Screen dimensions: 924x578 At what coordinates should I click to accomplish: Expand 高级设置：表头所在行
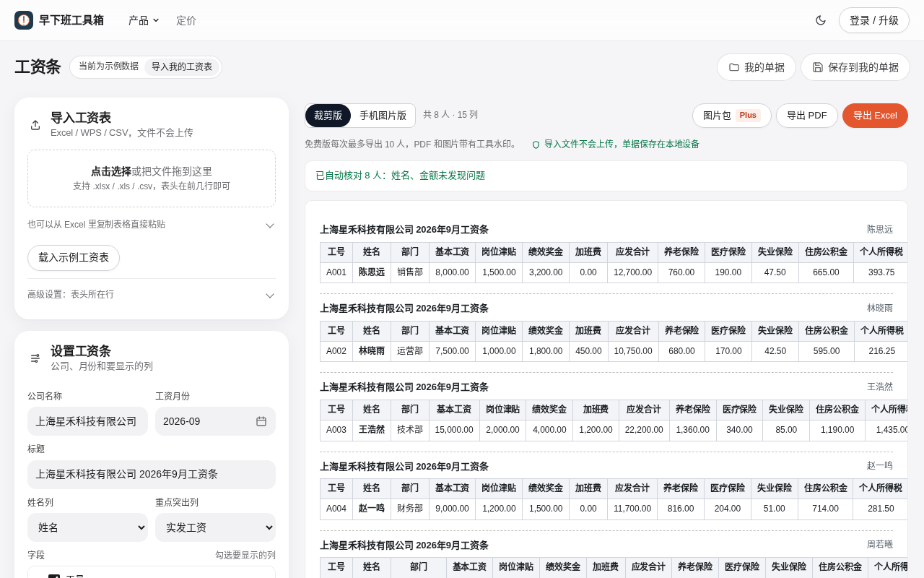point(152,295)
